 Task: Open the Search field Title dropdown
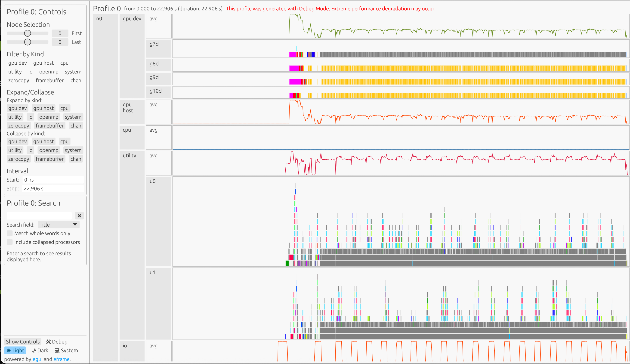click(x=59, y=224)
